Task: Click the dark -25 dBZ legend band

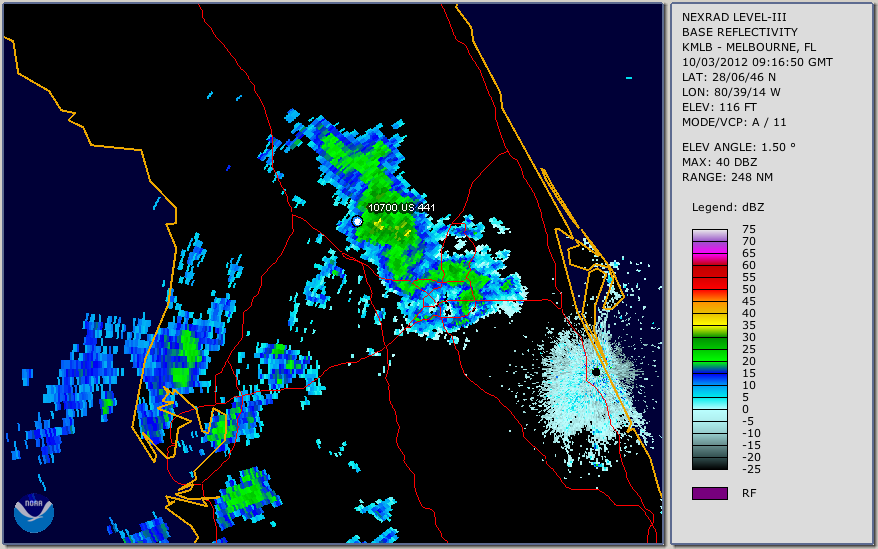Action: coord(709,464)
